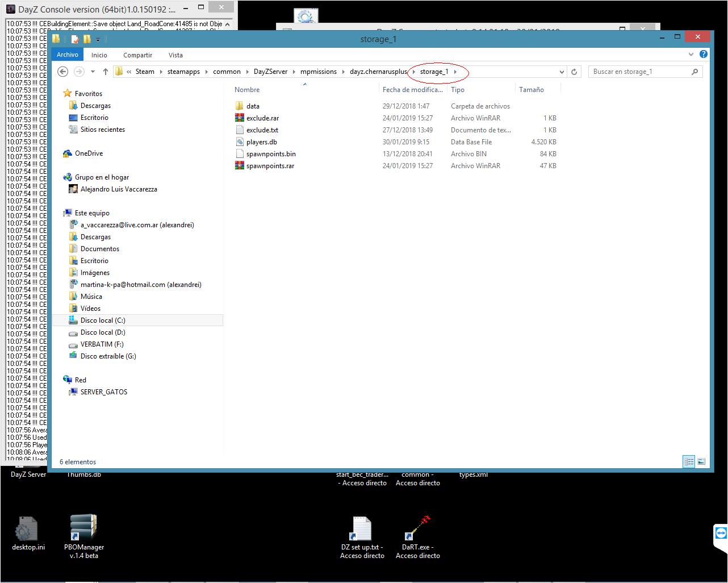Select the players.db database file

pyautogui.click(x=261, y=142)
